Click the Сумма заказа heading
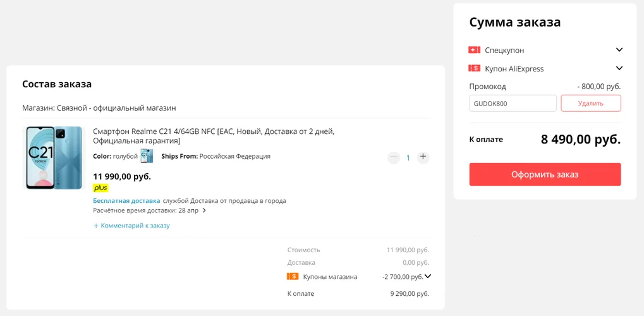Screen dimensions: 644x316 point(515,22)
